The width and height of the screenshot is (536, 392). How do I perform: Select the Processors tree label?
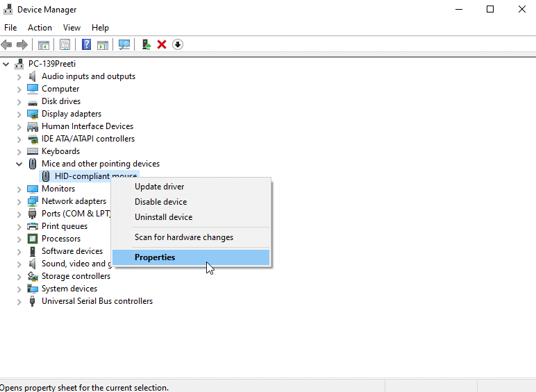tap(61, 239)
